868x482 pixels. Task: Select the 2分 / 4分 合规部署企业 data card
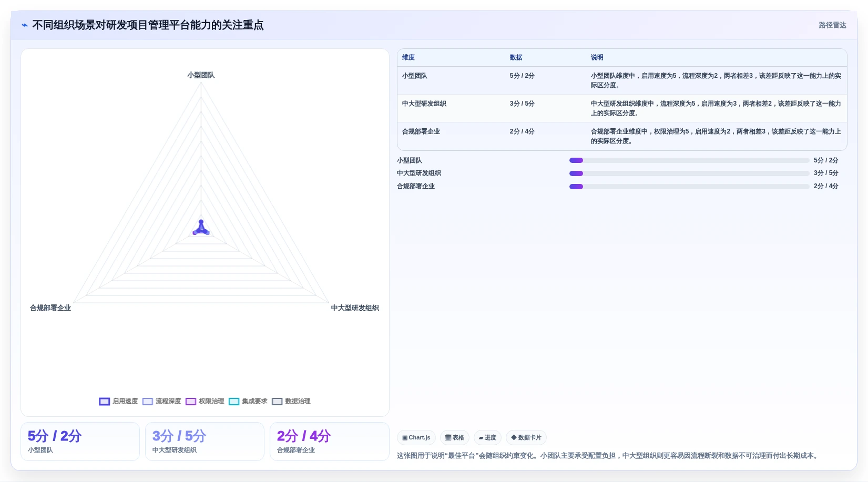pos(329,442)
